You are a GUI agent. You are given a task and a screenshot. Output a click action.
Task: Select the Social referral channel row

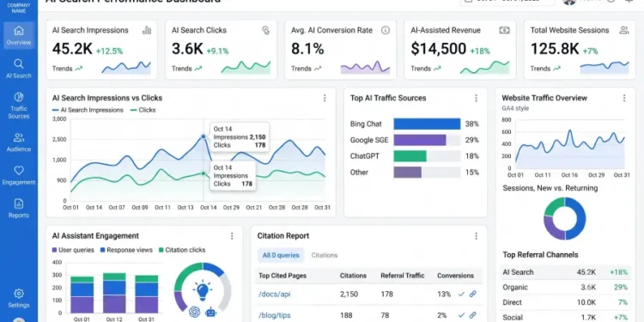565,318
